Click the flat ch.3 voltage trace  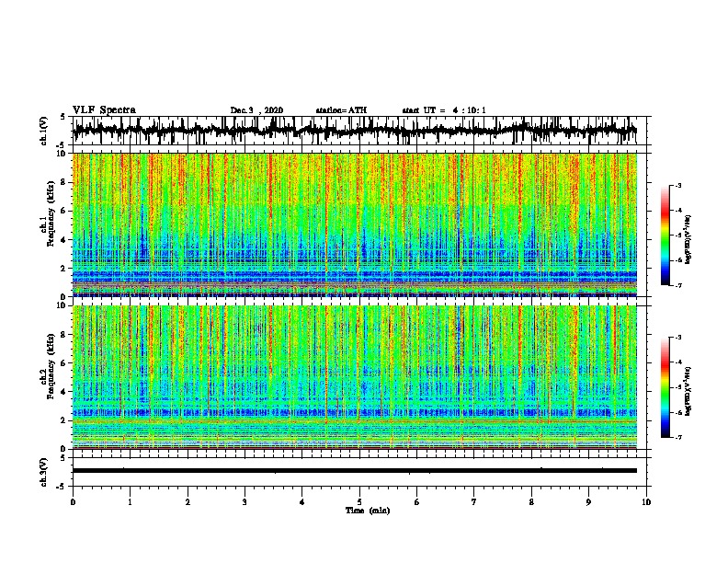tap(355, 471)
